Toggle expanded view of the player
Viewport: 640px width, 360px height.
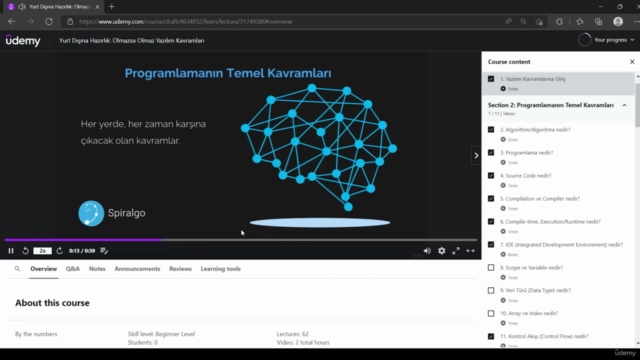(471, 251)
